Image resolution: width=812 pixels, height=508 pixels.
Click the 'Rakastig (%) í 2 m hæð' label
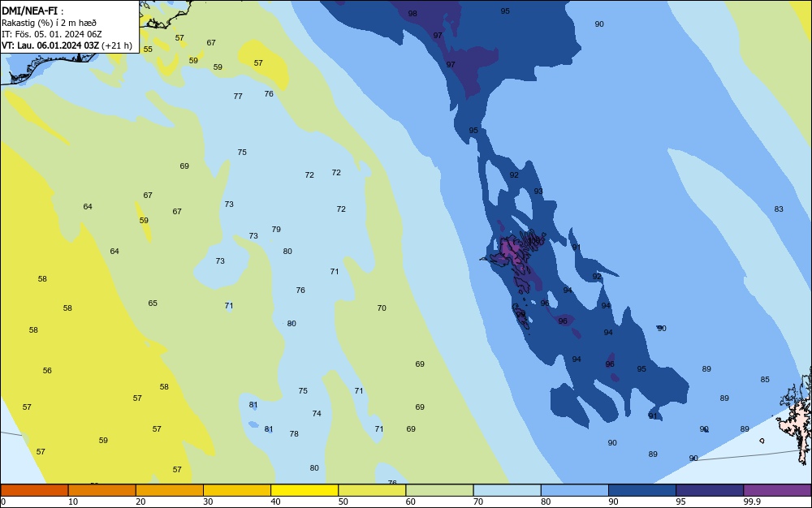click(x=49, y=23)
